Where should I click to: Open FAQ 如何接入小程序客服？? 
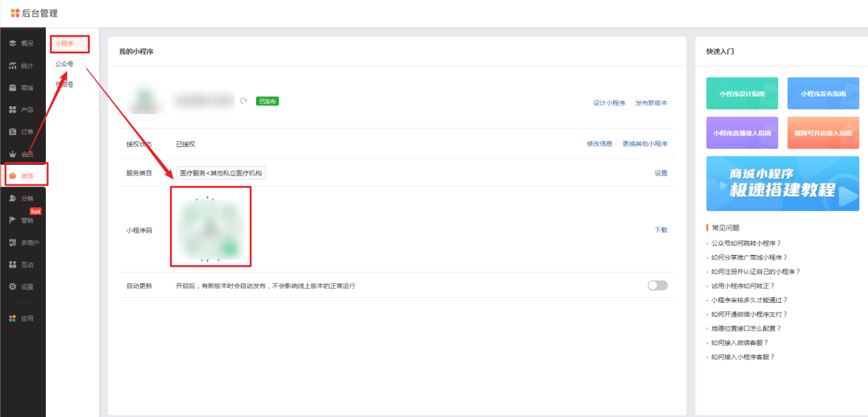tap(743, 357)
